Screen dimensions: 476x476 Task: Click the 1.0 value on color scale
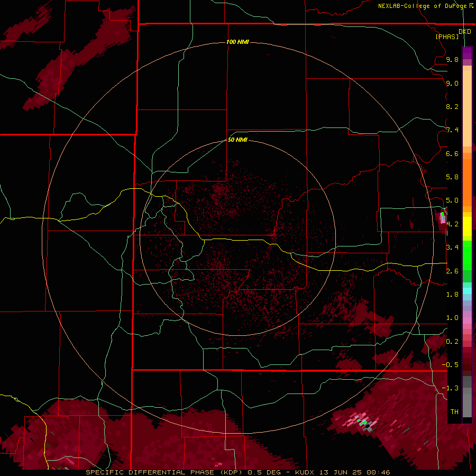coord(452,318)
